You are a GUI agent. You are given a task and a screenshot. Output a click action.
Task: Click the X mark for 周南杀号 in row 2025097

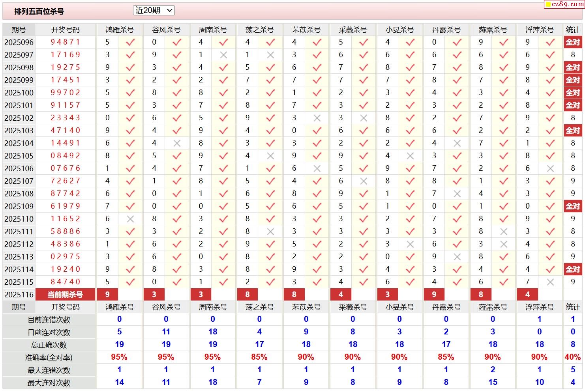pos(223,55)
